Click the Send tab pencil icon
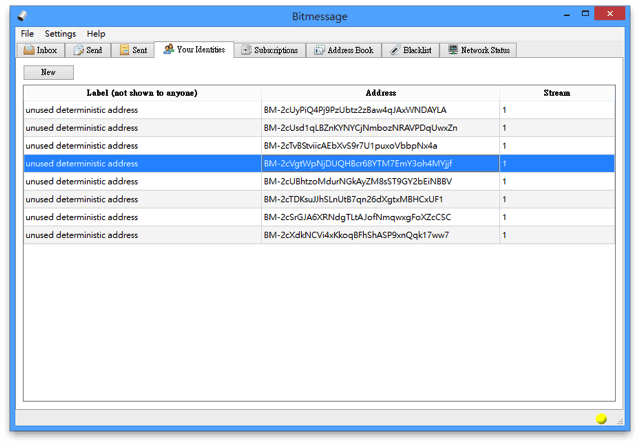 coord(78,50)
